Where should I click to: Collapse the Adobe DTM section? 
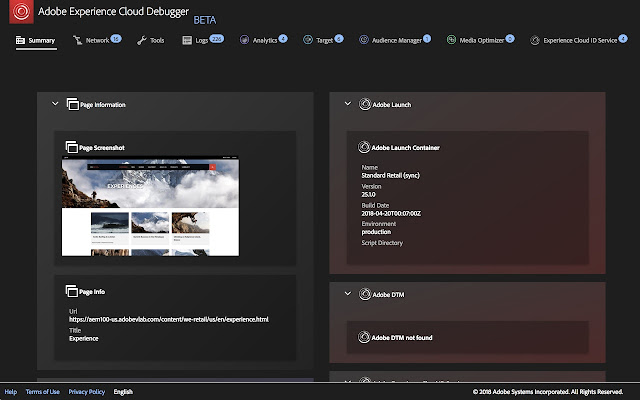tap(348, 293)
